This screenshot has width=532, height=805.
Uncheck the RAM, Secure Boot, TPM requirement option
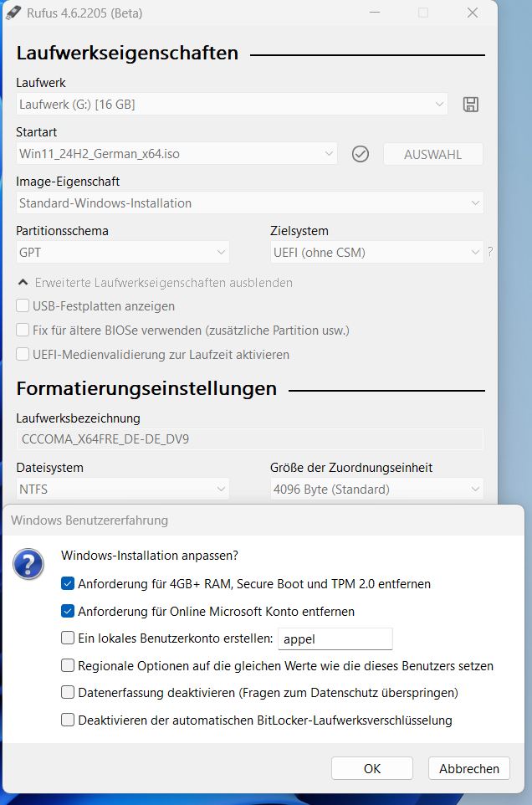coord(68,583)
